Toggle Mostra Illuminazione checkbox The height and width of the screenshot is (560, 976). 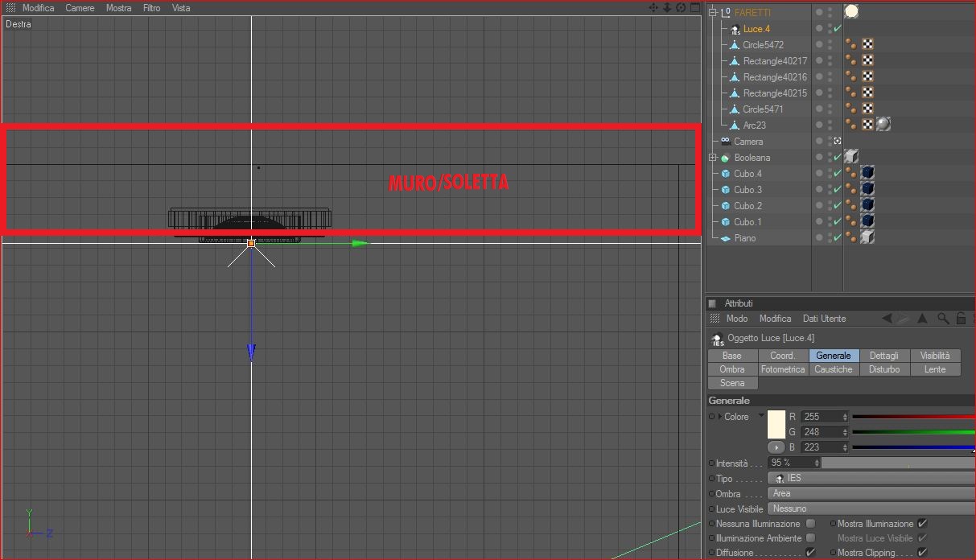point(922,524)
